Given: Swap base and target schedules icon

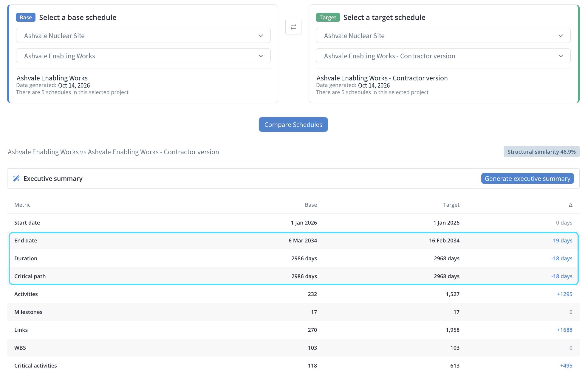Looking at the screenshot, I should [293, 27].
